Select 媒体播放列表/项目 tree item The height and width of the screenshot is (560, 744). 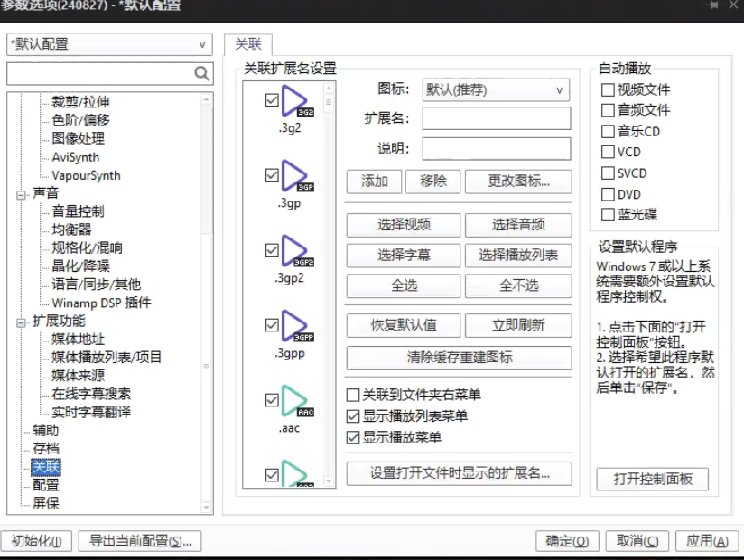coord(107,357)
